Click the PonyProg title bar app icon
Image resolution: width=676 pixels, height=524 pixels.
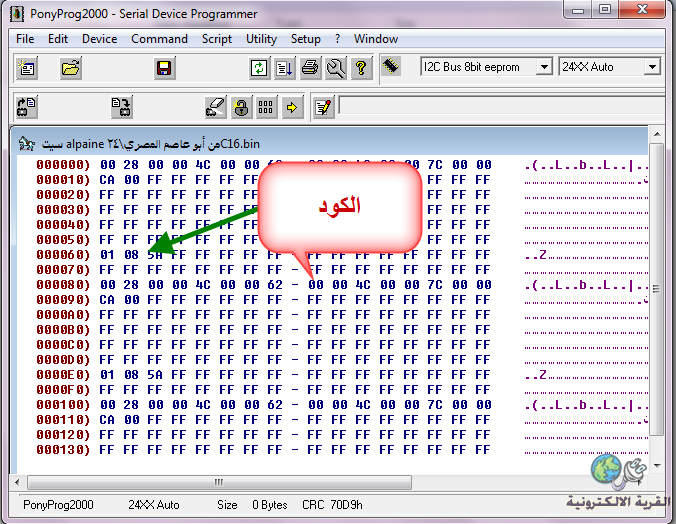17,14
